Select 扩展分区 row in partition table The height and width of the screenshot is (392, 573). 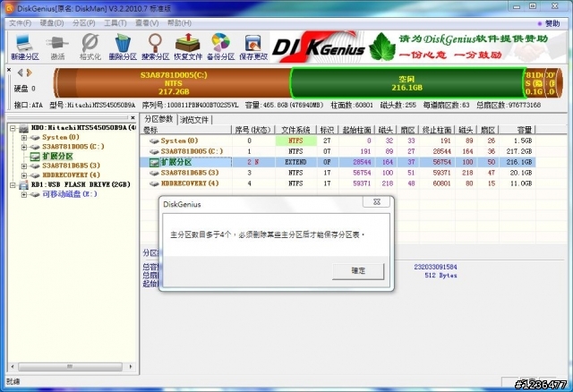pyautogui.click(x=338, y=162)
